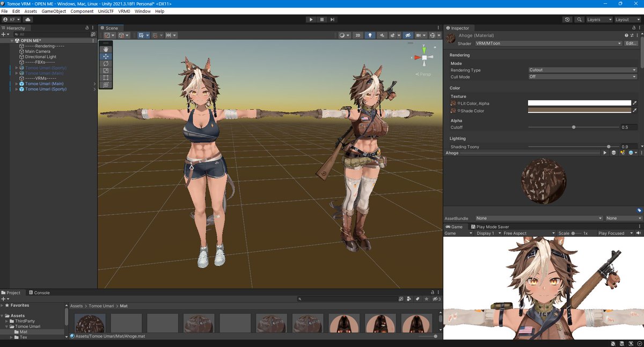Screen dimensions: 644x347
Task: Open the Ahoge material preset settings
Action: tap(633, 35)
